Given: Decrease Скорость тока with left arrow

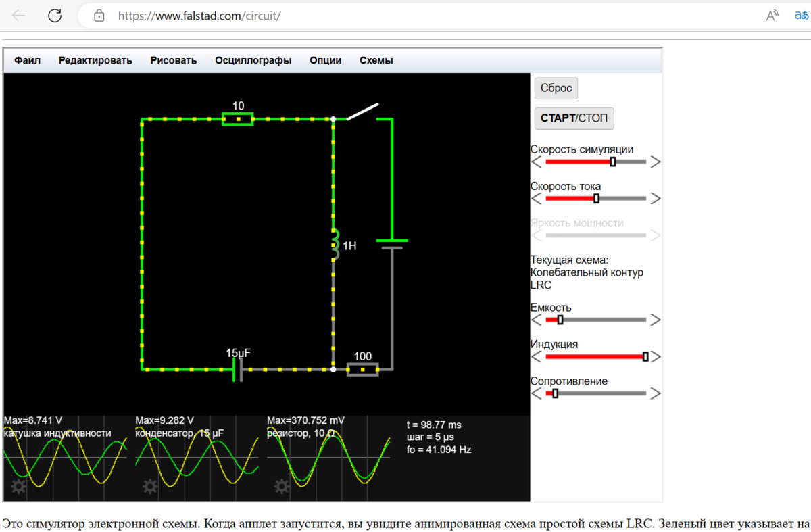Looking at the screenshot, I should 537,199.
